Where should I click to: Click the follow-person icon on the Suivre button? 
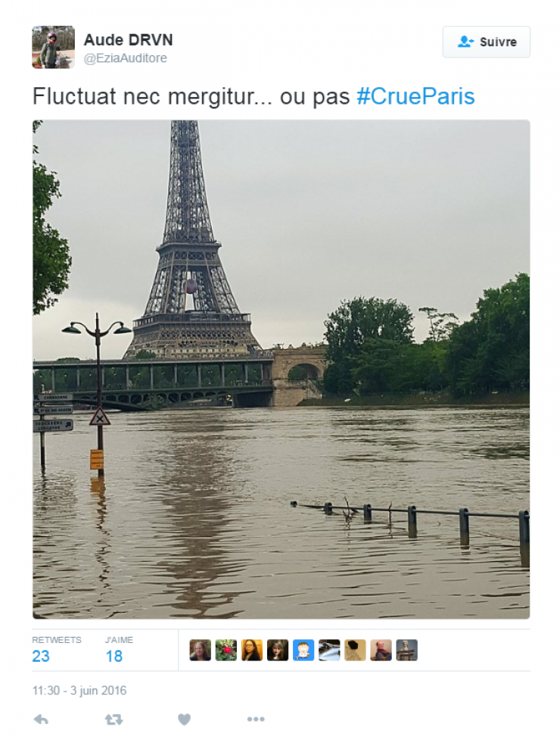(465, 42)
